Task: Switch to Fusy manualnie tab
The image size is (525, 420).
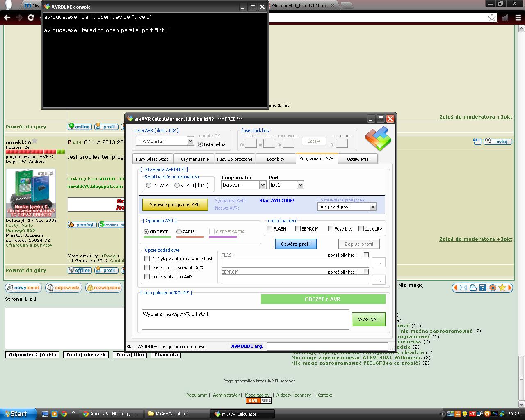Action: tap(194, 159)
